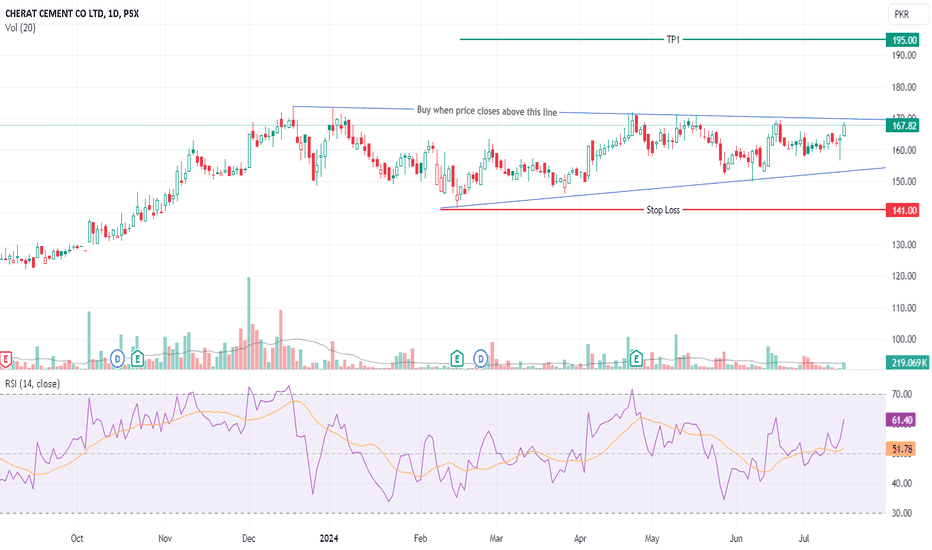Click the 219.069K volume value tag
The image size is (932, 550).
(907, 363)
